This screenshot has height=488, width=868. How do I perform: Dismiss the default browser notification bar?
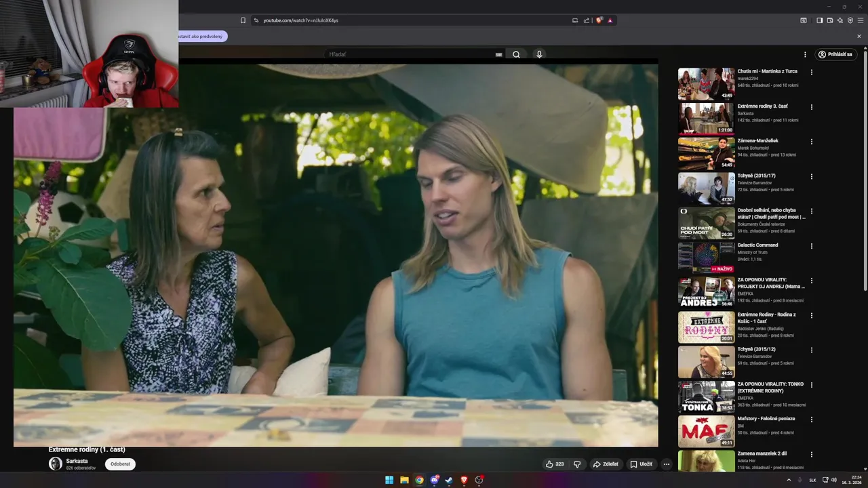(859, 37)
